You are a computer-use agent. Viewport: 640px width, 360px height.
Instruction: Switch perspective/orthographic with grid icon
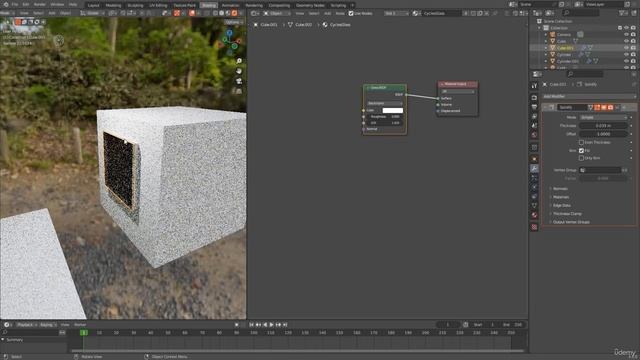click(239, 91)
